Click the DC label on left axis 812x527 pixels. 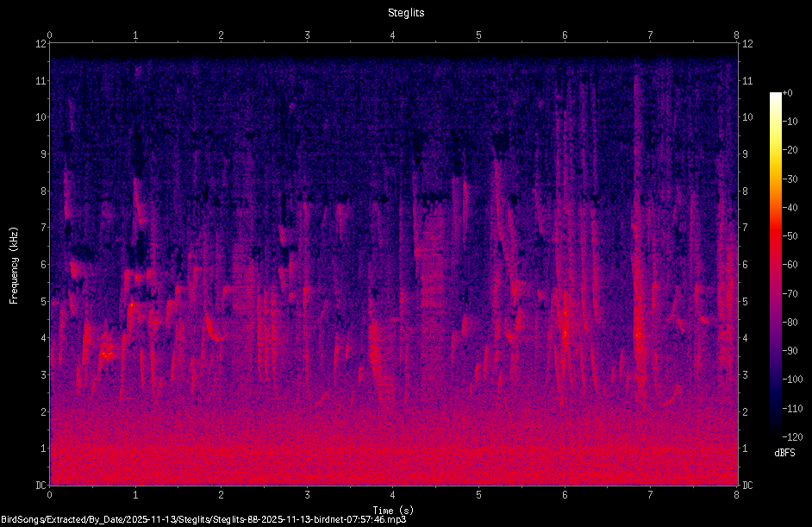pyautogui.click(x=41, y=486)
